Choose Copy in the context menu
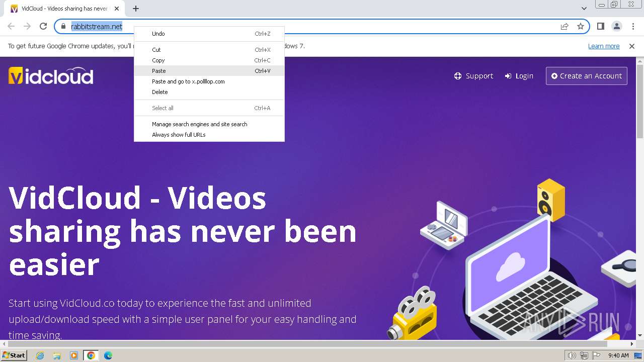 (x=209, y=60)
